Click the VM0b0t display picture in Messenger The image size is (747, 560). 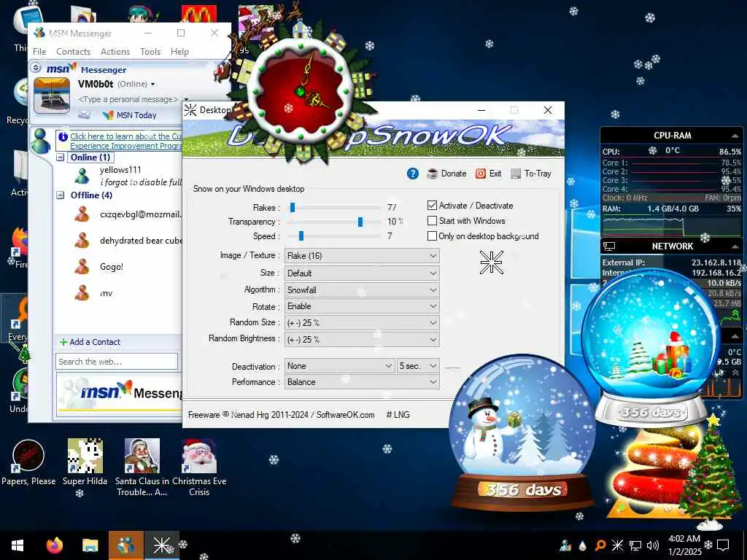[52, 96]
